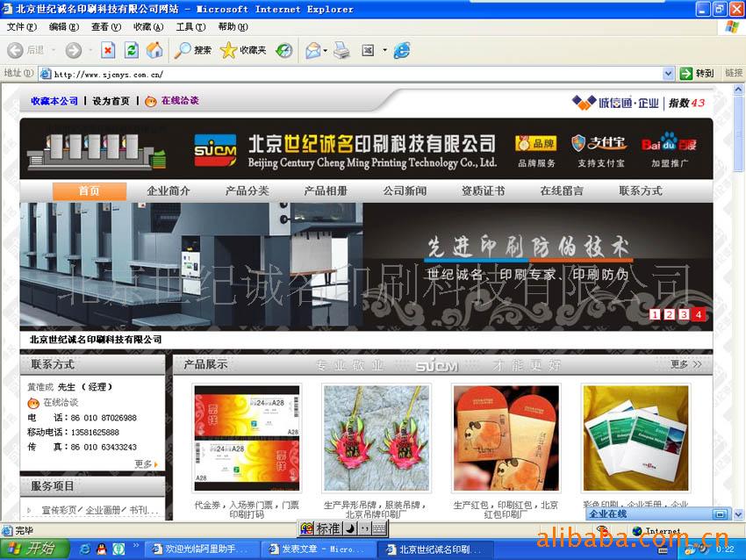Go to the Home page icon

coord(154,50)
